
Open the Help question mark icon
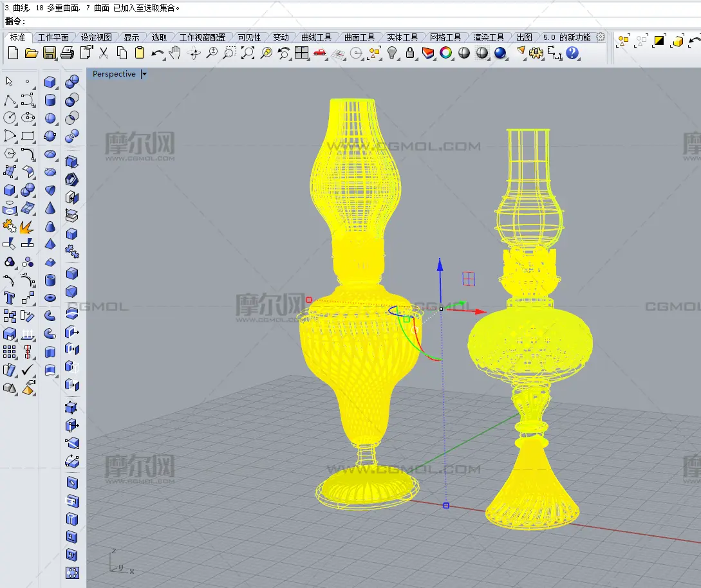point(572,53)
